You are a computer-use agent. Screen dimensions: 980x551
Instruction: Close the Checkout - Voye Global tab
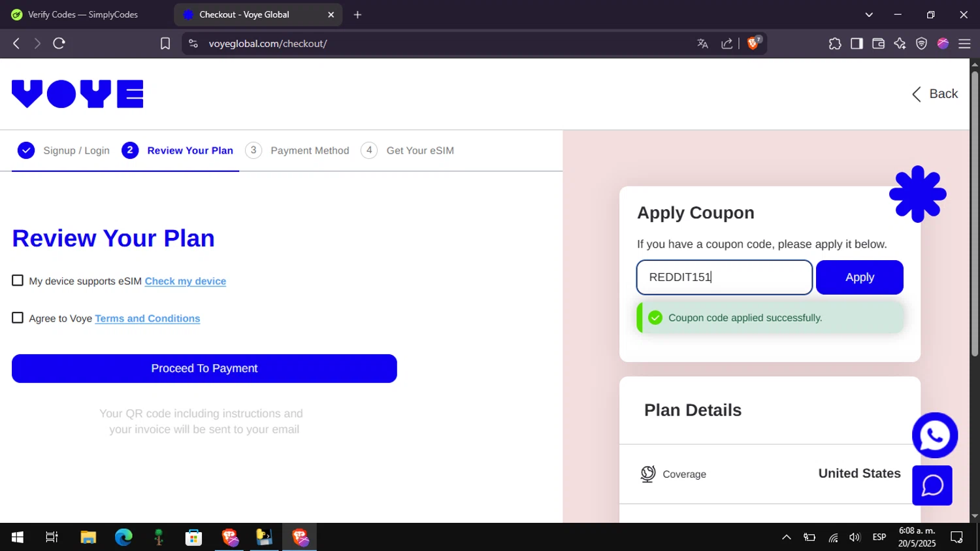331,14
